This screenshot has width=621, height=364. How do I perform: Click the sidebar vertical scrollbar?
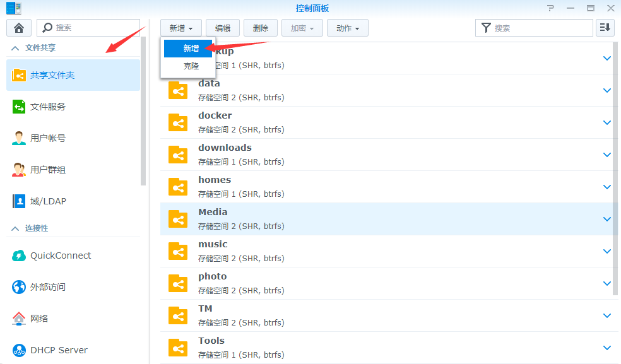click(x=143, y=111)
